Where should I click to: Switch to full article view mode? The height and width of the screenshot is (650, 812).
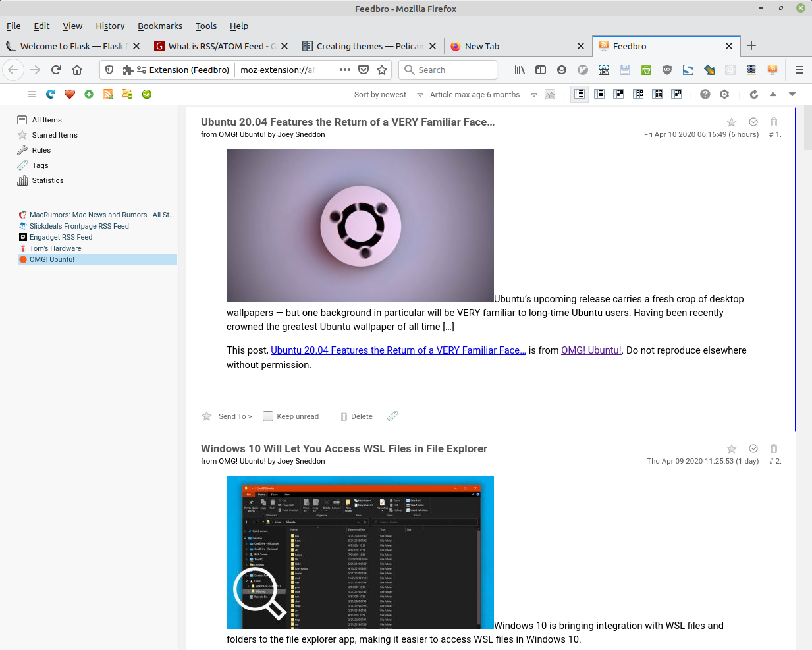click(580, 94)
